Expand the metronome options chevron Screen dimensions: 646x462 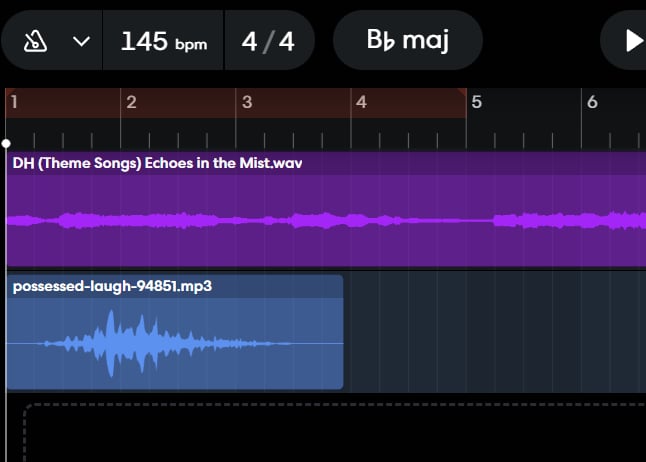81,41
